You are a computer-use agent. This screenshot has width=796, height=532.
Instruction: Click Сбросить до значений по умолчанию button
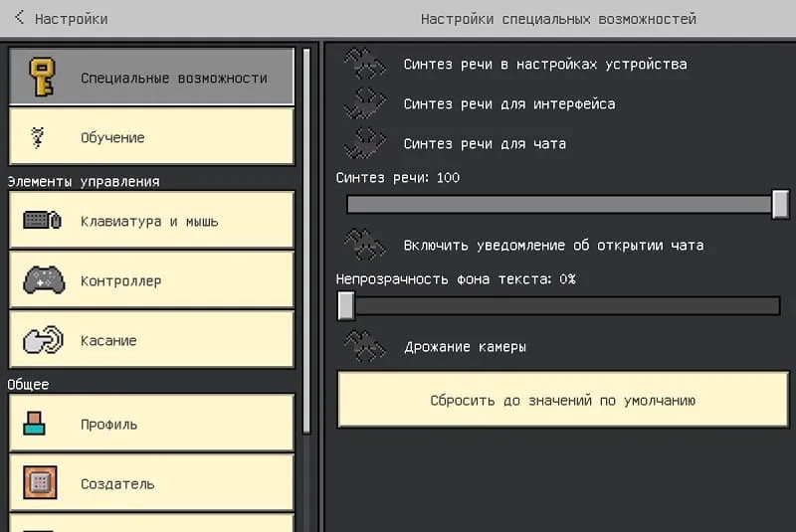[563, 400]
